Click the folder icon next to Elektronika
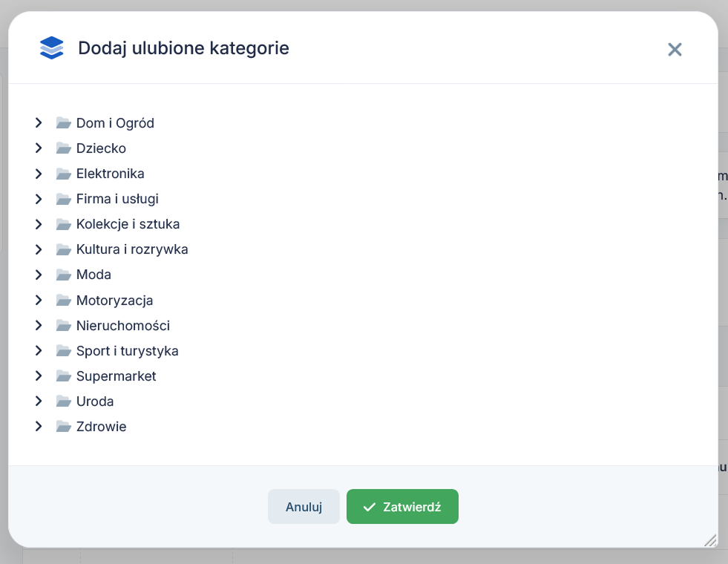This screenshot has height=564, width=728. [64, 174]
